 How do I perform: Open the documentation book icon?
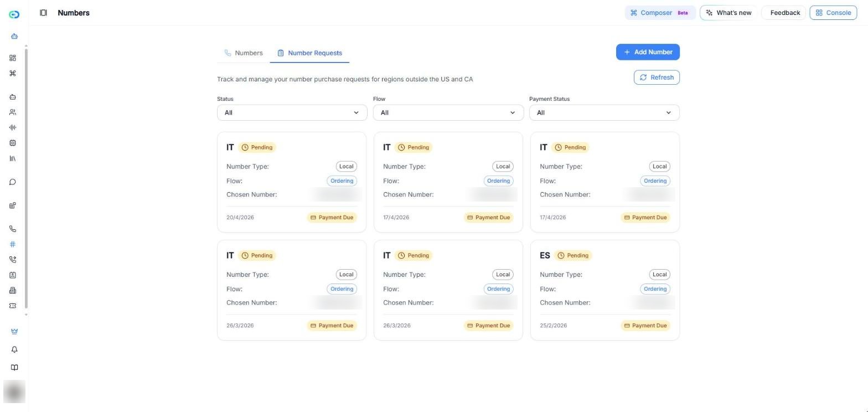(x=14, y=368)
